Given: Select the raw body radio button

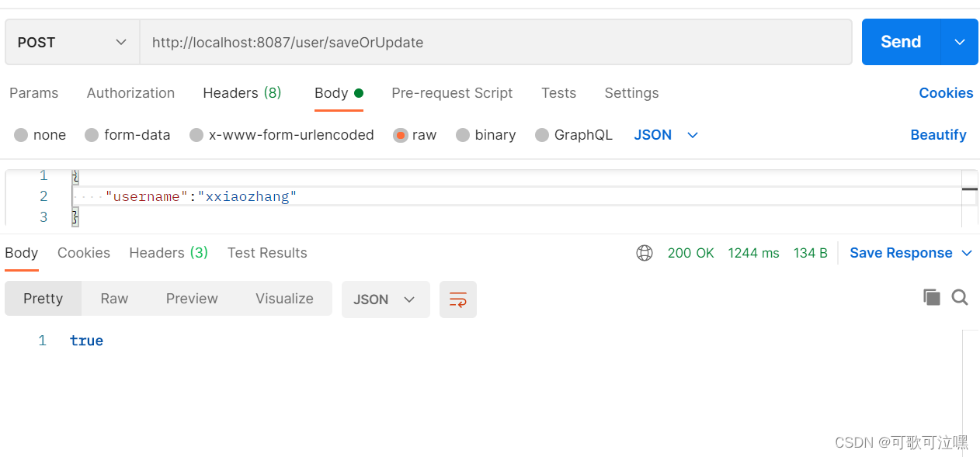Looking at the screenshot, I should pyautogui.click(x=400, y=135).
